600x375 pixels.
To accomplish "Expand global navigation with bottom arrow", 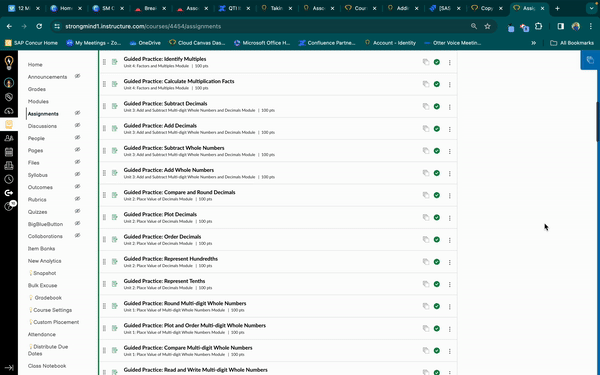I will pyautogui.click(x=9, y=368).
